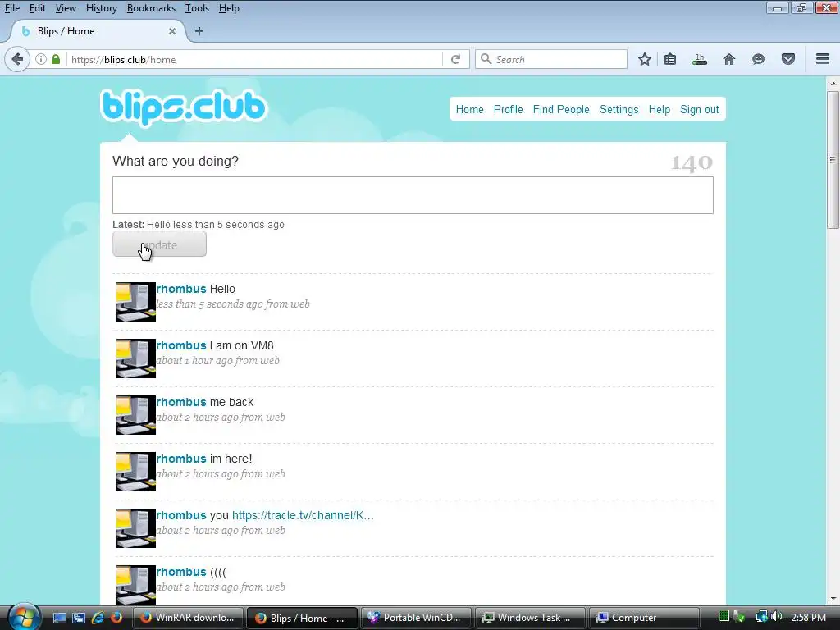This screenshot has width=840, height=630.
Task: Open the Windows Start orb
Action: pos(24,617)
